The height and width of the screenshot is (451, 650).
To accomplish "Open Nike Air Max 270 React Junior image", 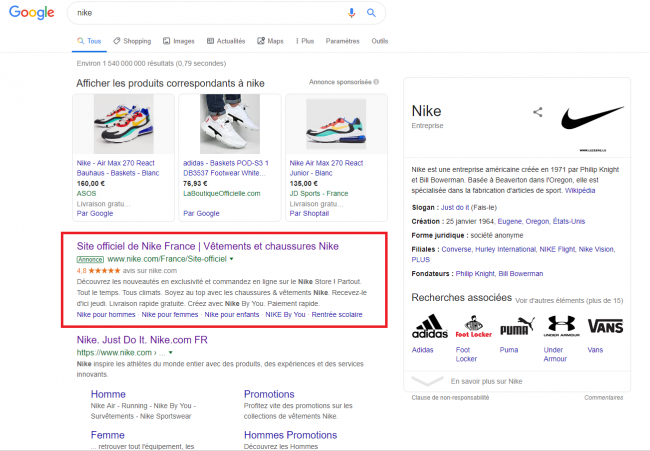I will (336, 124).
